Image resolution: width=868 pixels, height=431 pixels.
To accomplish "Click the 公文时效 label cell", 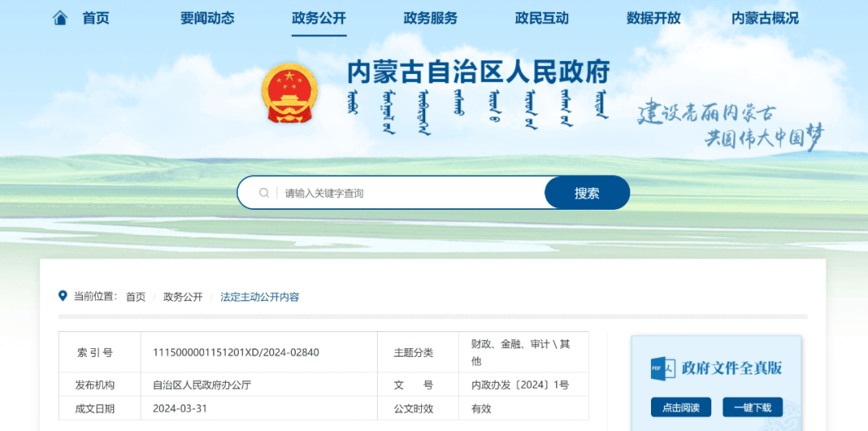I will [418, 408].
